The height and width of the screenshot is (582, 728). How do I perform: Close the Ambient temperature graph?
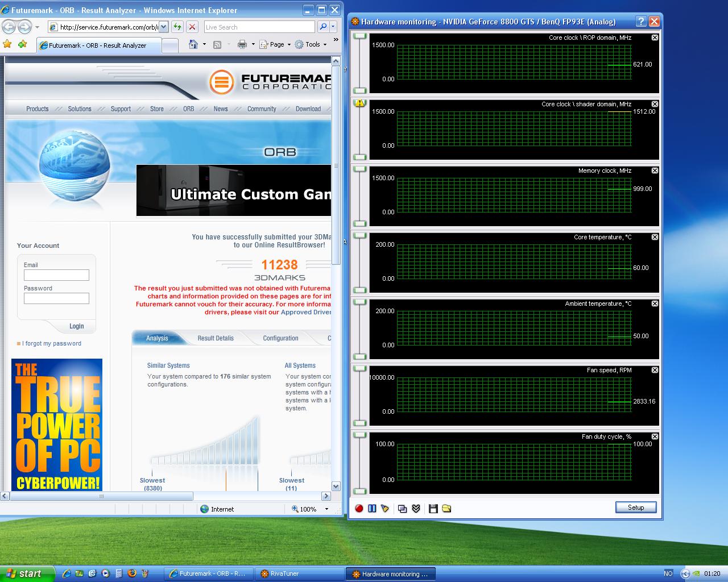coord(655,304)
